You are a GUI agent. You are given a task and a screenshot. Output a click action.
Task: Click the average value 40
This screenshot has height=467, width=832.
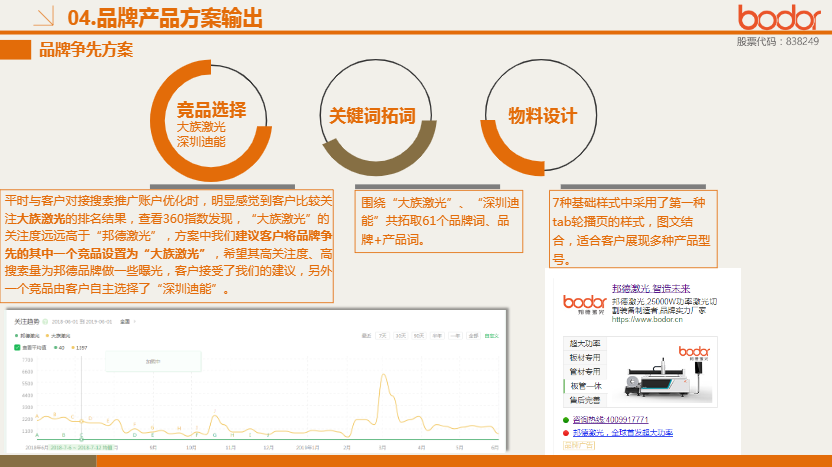61,348
